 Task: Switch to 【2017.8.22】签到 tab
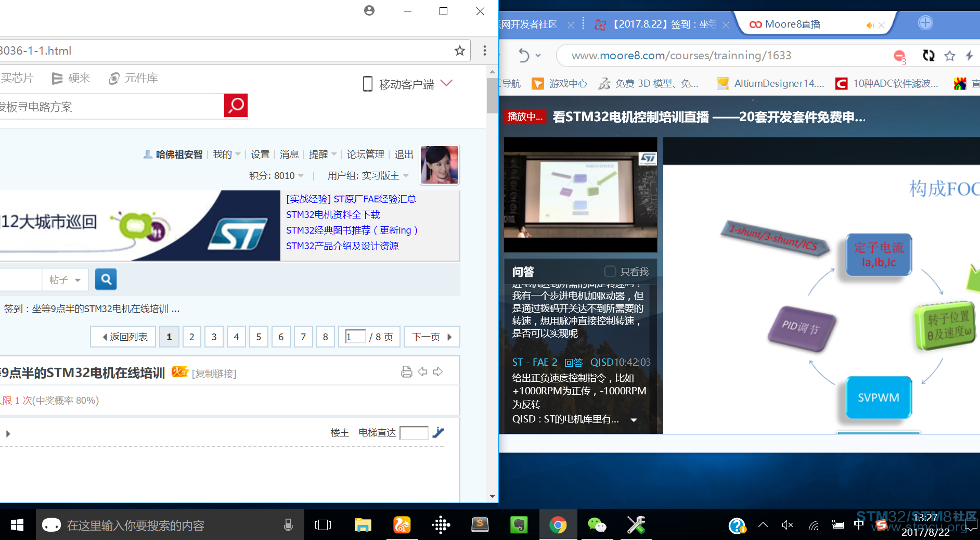tap(664, 24)
